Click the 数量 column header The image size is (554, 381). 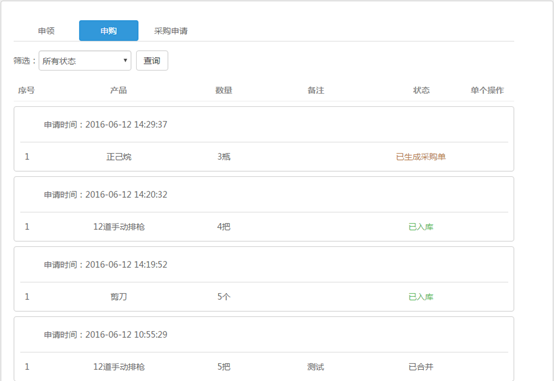point(224,90)
